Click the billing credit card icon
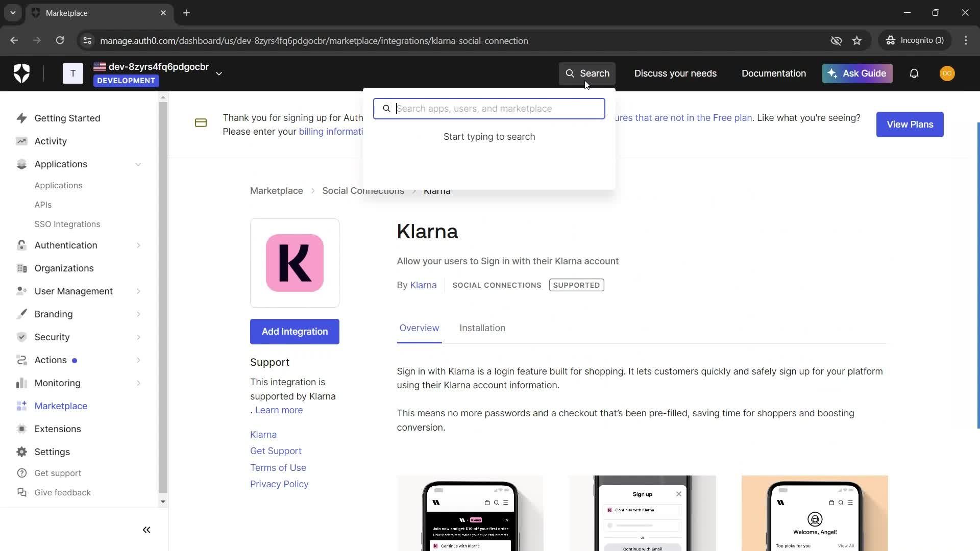This screenshot has height=551, width=980. [201, 123]
